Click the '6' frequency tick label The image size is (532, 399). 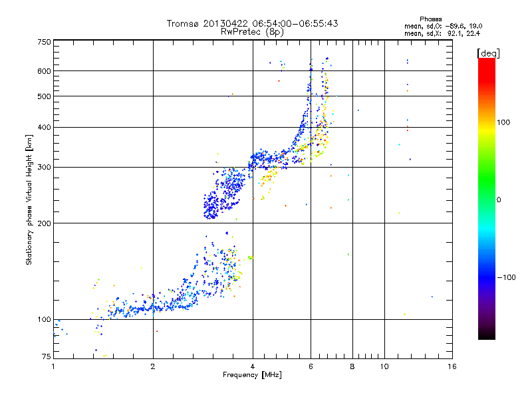click(x=311, y=366)
